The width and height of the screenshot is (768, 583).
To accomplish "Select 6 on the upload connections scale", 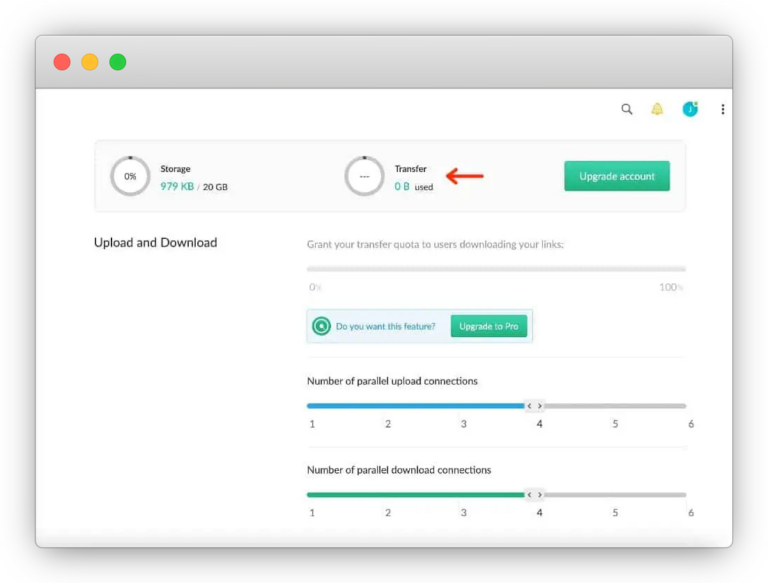I will tap(690, 424).
